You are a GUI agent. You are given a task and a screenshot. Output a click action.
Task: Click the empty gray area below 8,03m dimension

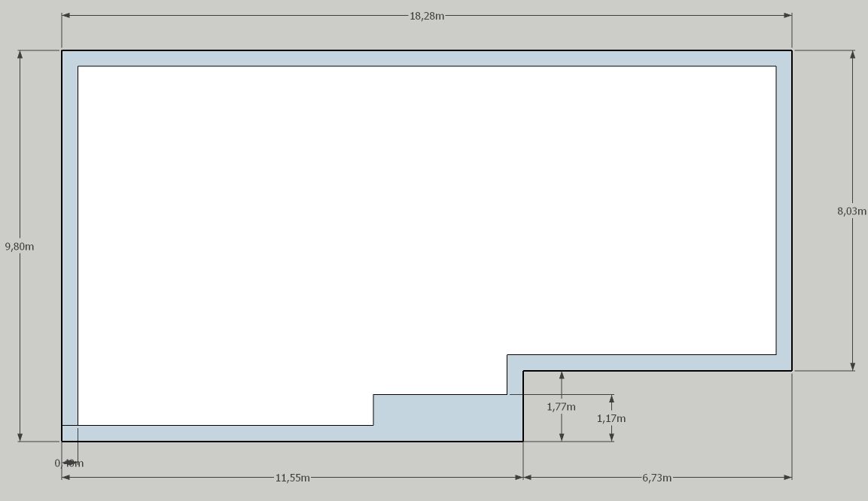830,431
